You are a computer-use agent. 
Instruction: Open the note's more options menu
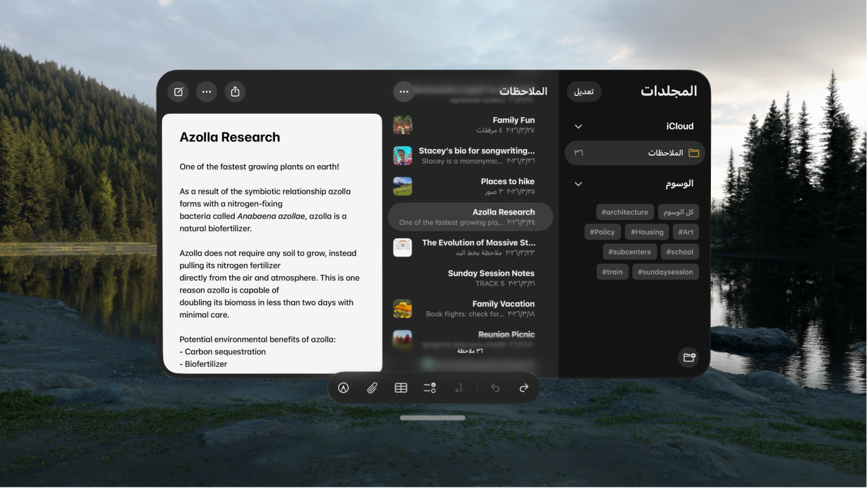[207, 91]
